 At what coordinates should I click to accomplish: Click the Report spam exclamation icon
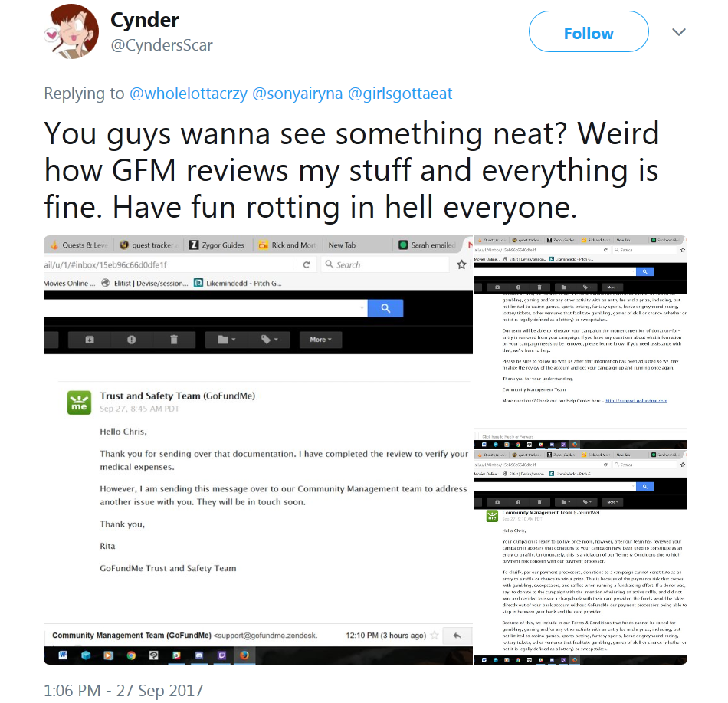[131, 340]
